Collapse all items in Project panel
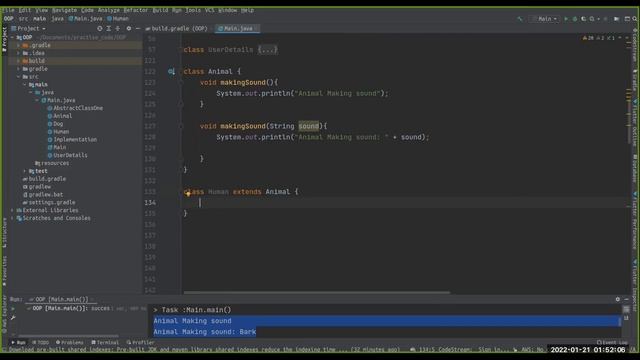Screen dimensions: 640x360 (x=118, y=29)
